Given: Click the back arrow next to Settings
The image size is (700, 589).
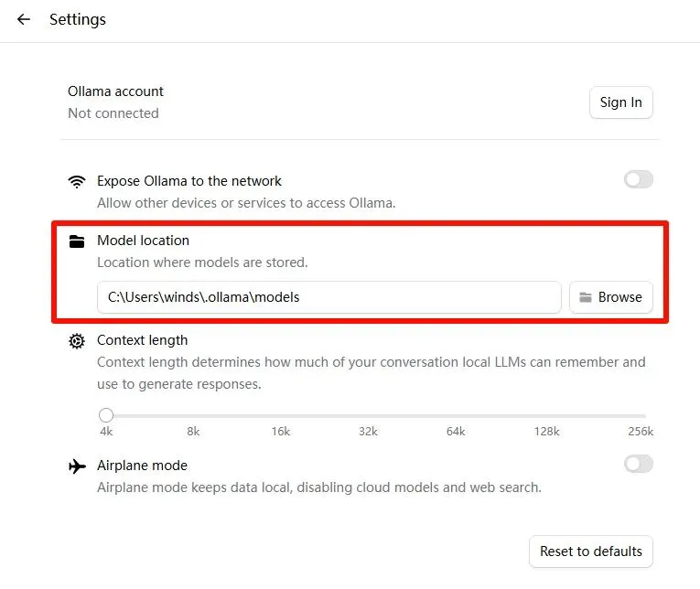Looking at the screenshot, I should pyautogui.click(x=24, y=19).
